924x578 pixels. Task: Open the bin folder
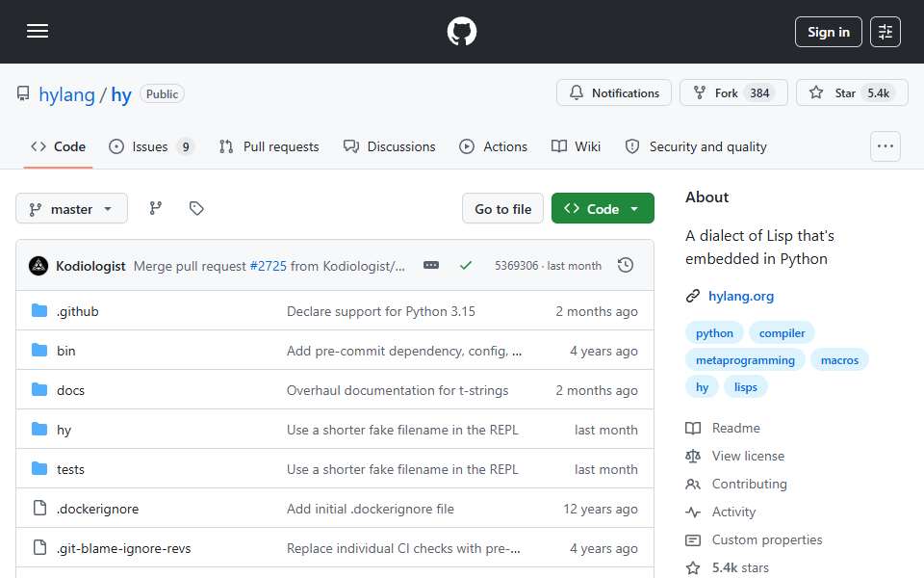pos(66,351)
